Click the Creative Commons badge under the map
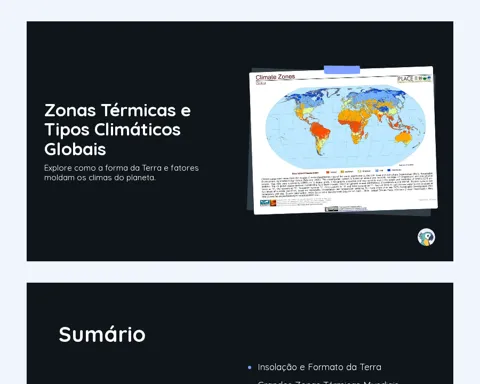Viewport: 480px width, 384px height. [331, 209]
